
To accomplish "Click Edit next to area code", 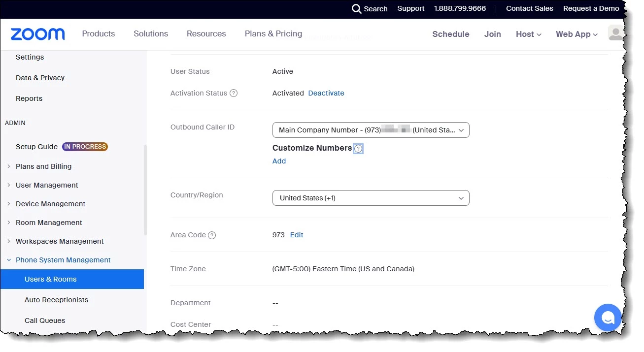I will pos(297,235).
